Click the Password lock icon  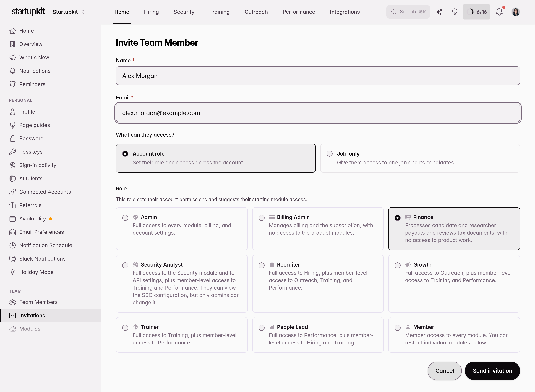pyautogui.click(x=13, y=138)
